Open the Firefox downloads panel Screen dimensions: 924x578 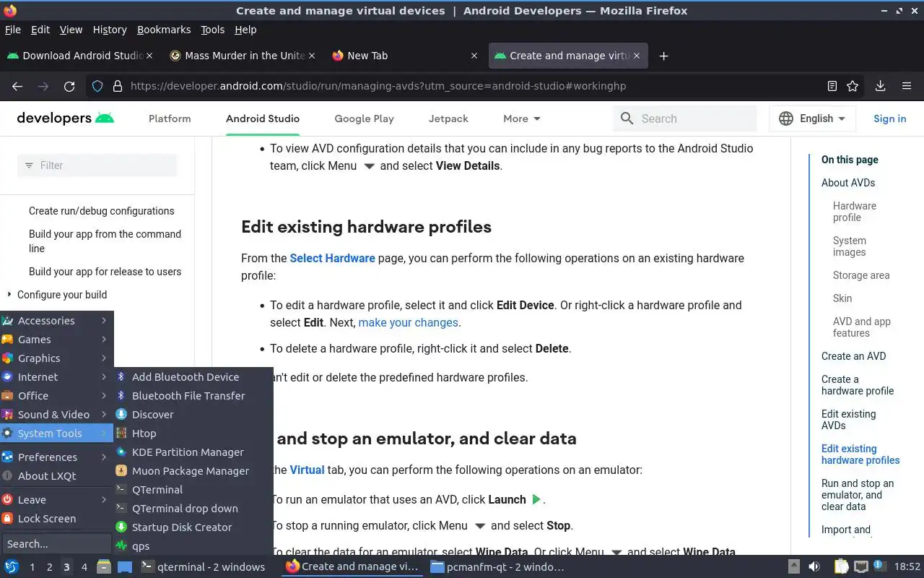coord(880,86)
